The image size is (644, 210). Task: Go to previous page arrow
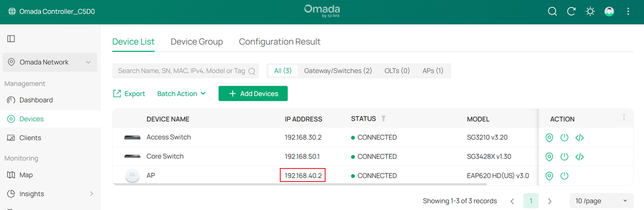pos(512,201)
